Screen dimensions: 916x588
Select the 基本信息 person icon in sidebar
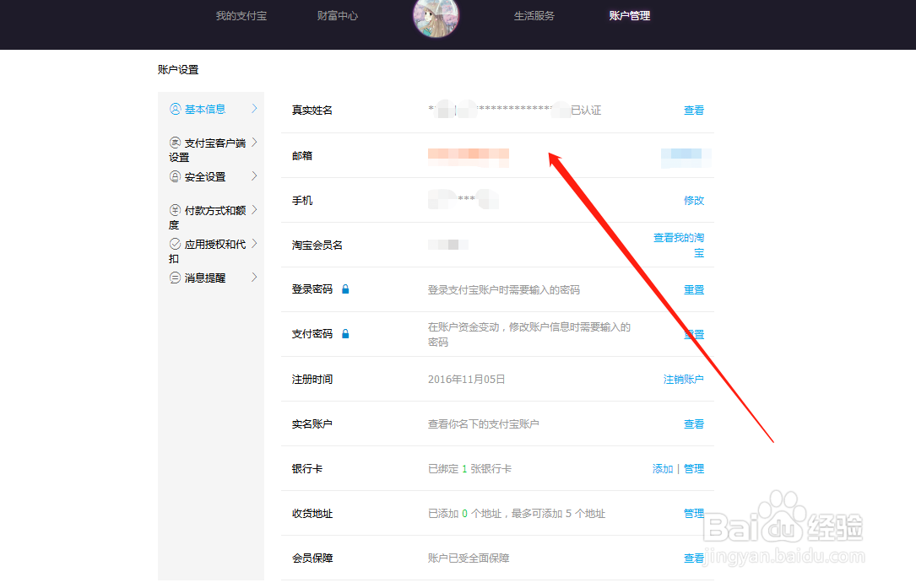(175, 109)
